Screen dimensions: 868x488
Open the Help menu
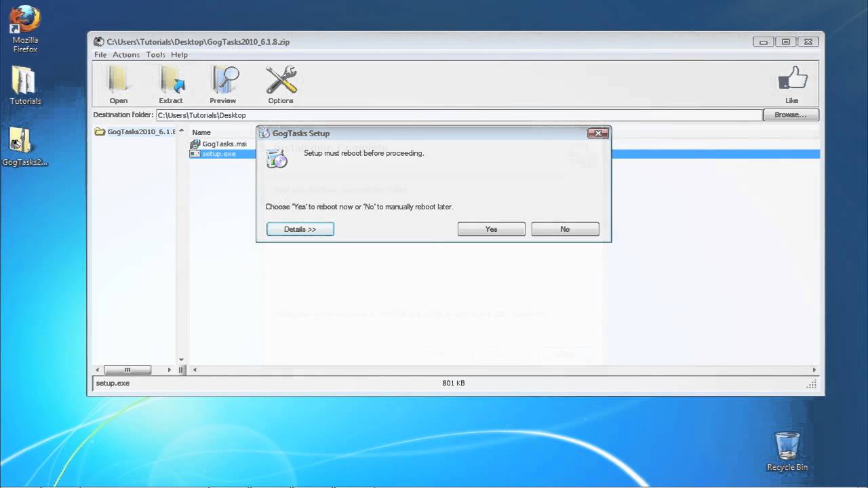(x=179, y=55)
